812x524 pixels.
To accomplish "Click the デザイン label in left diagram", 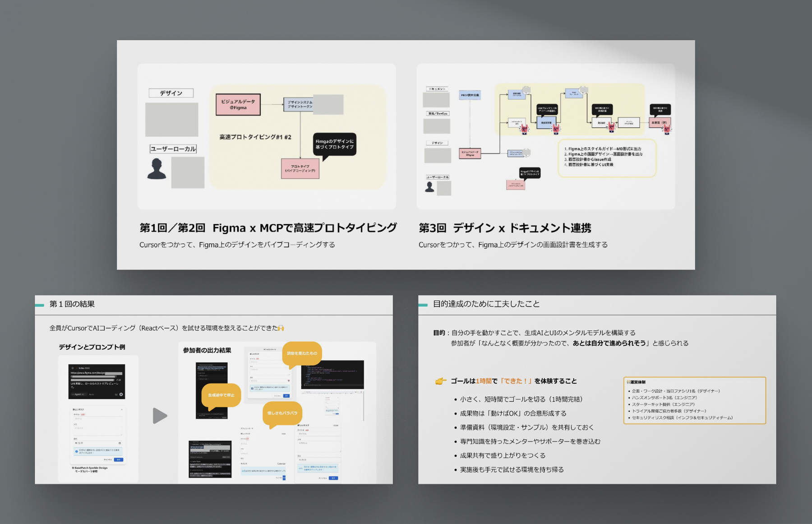I will point(171,93).
